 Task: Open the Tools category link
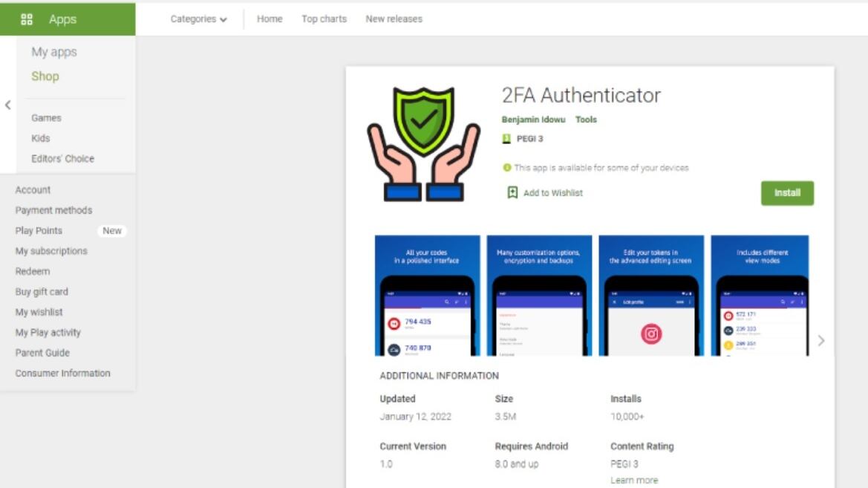click(586, 119)
